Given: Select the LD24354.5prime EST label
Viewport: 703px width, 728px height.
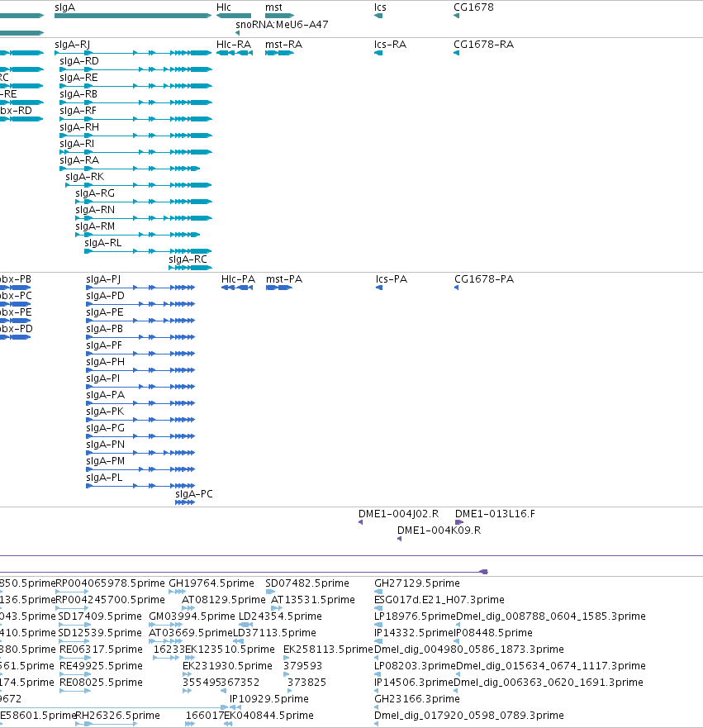Looking at the screenshot, I should 280,616.
